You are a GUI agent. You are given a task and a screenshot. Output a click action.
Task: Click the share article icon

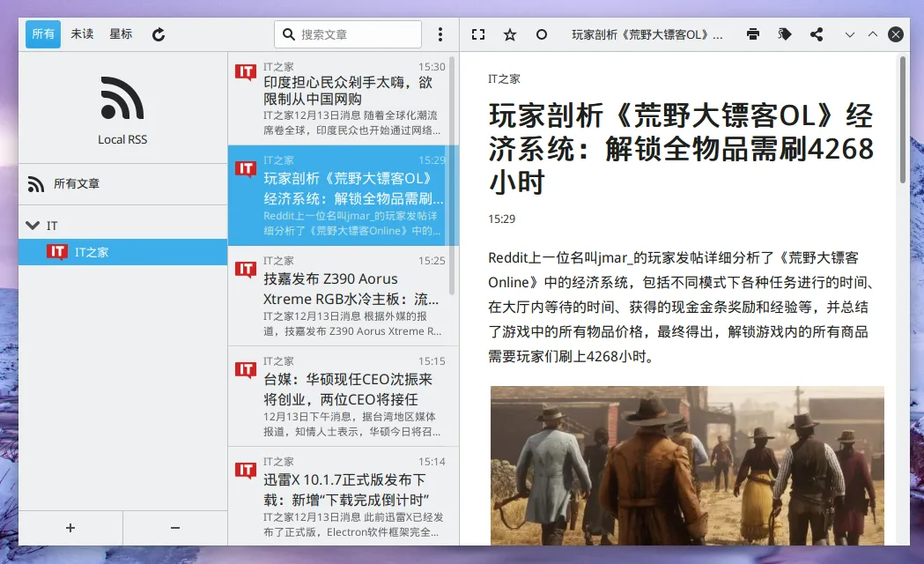pyautogui.click(x=817, y=34)
